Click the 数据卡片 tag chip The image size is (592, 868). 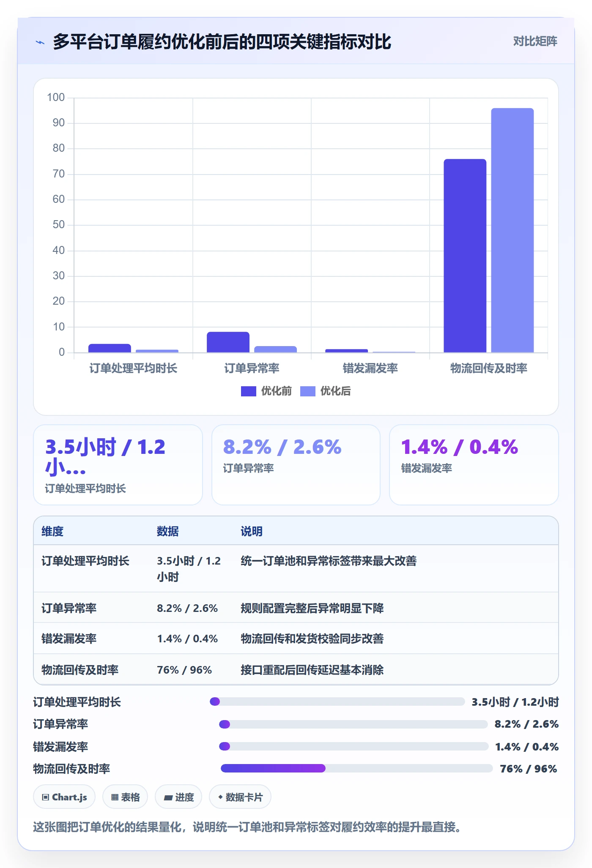[240, 797]
